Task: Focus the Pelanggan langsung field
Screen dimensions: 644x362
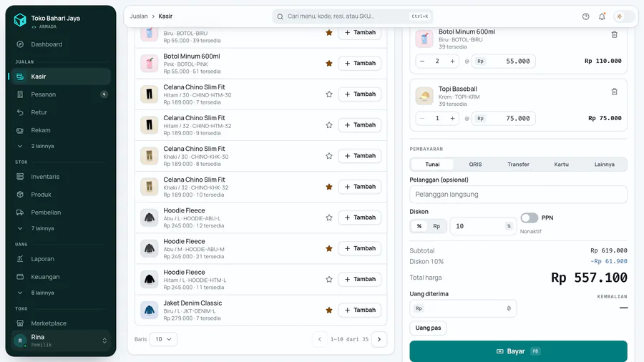Action: (x=518, y=195)
